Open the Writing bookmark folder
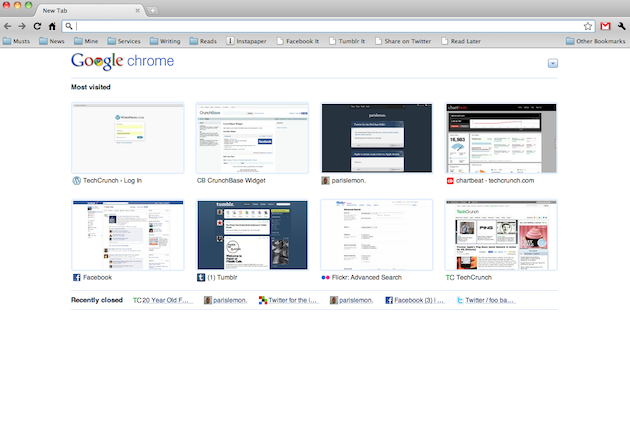630x421 pixels. coord(165,41)
